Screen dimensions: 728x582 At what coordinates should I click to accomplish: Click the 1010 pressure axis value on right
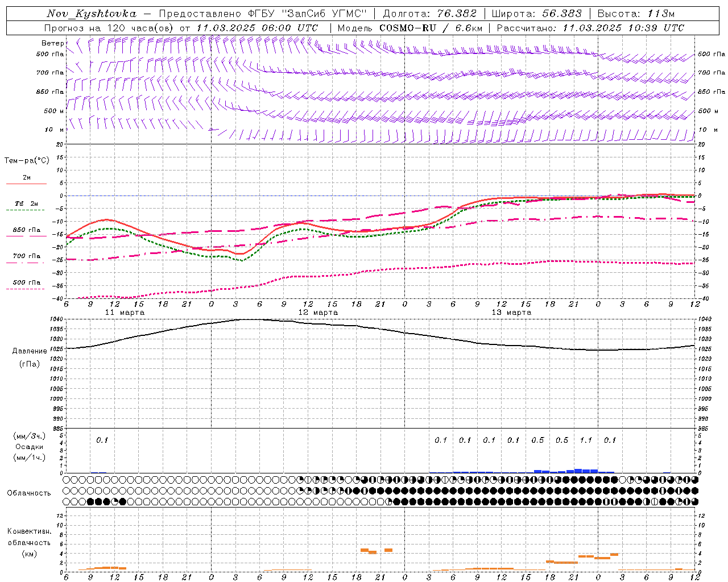coord(705,379)
